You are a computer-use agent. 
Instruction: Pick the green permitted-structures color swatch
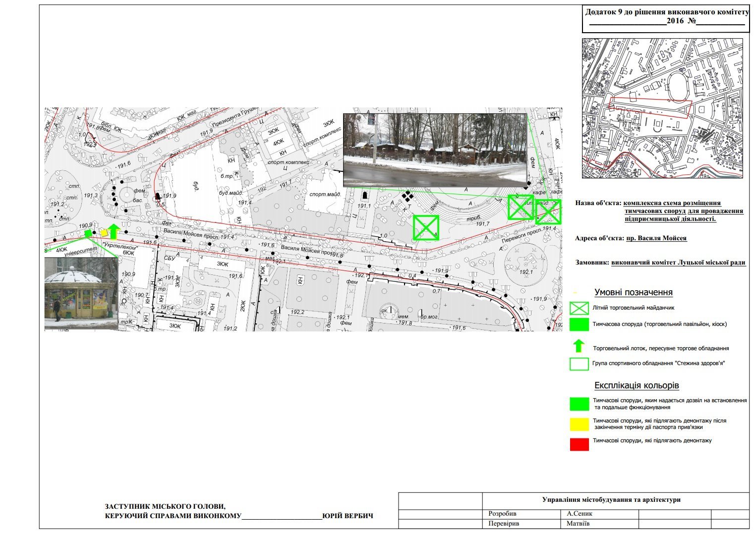coord(579,404)
